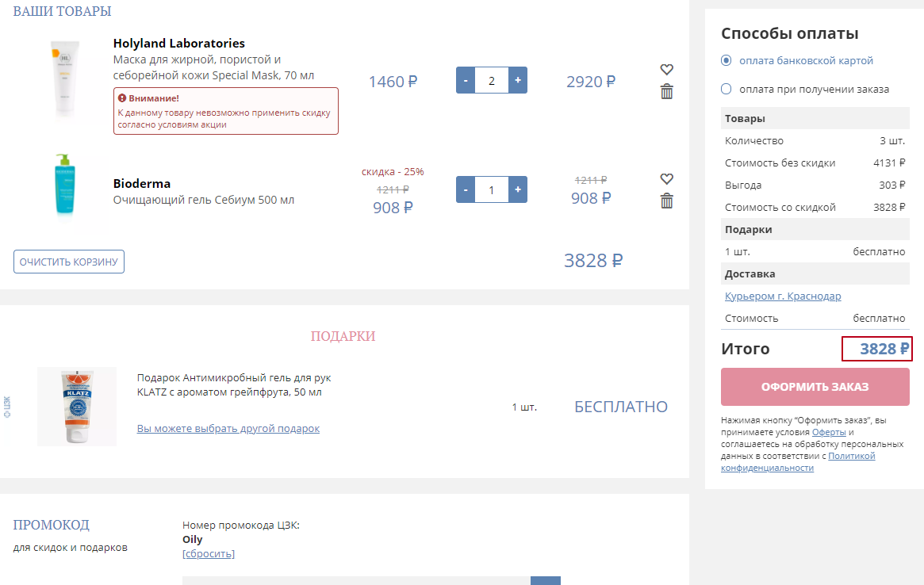This screenshot has height=585, width=924.
Task: Delete Holyland Laboratories mask from cart
Action: click(666, 92)
